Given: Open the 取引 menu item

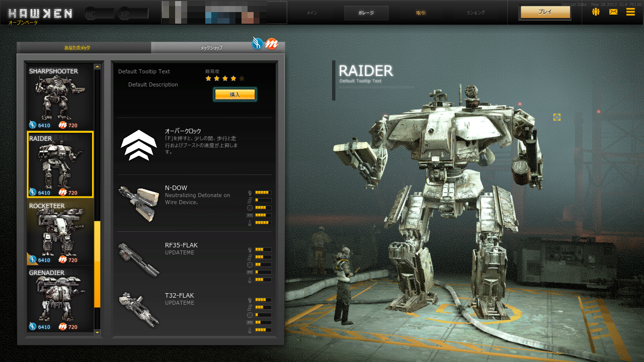Looking at the screenshot, I should pos(421,13).
